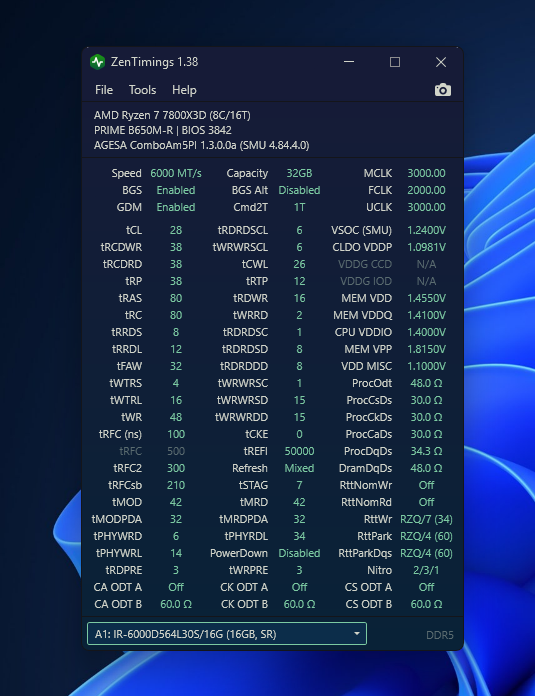Click the tRFC2 value 300
Image resolution: width=535 pixels, height=696 pixels.
[176, 468]
